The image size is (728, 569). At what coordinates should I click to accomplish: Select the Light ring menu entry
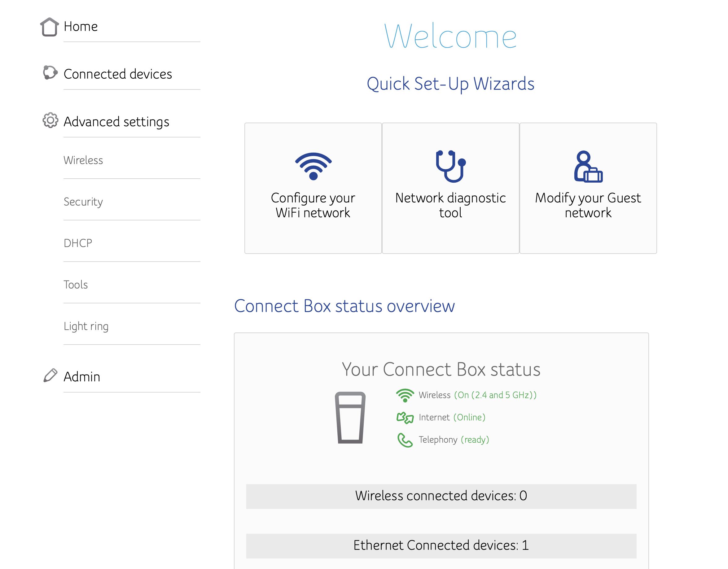[x=86, y=326]
